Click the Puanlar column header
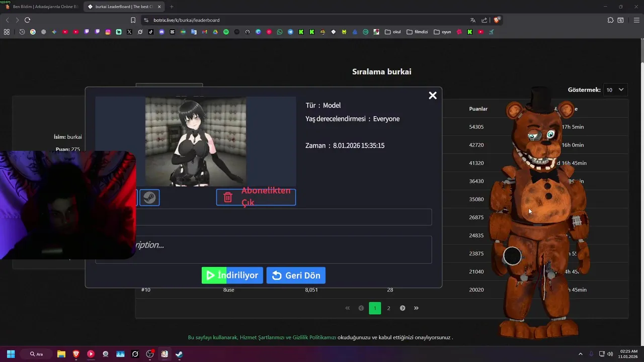 478,109
